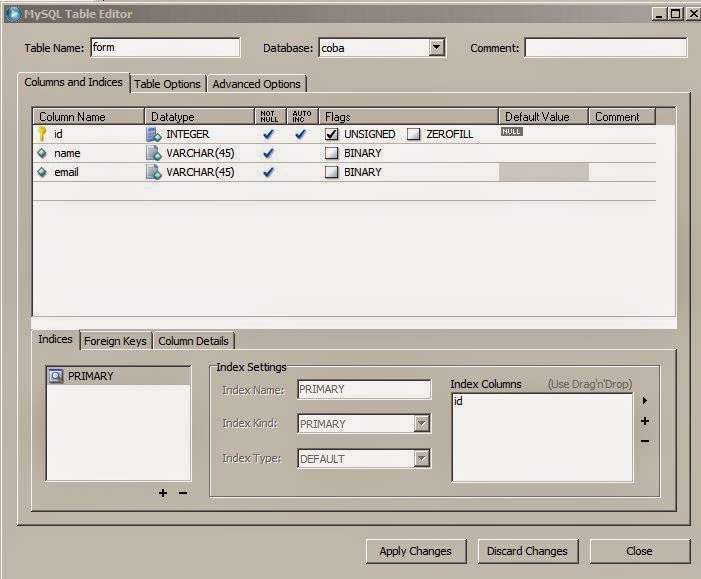The image size is (701, 579).
Task: Remove index column with minus icon
Action: coord(645,441)
